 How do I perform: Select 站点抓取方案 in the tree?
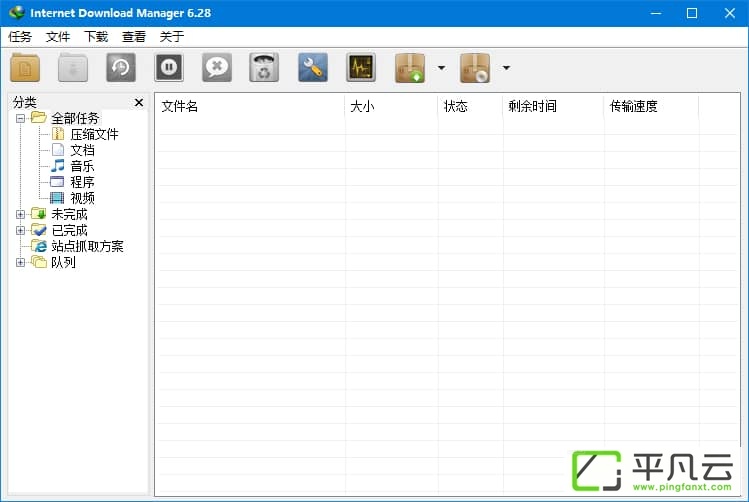point(87,246)
